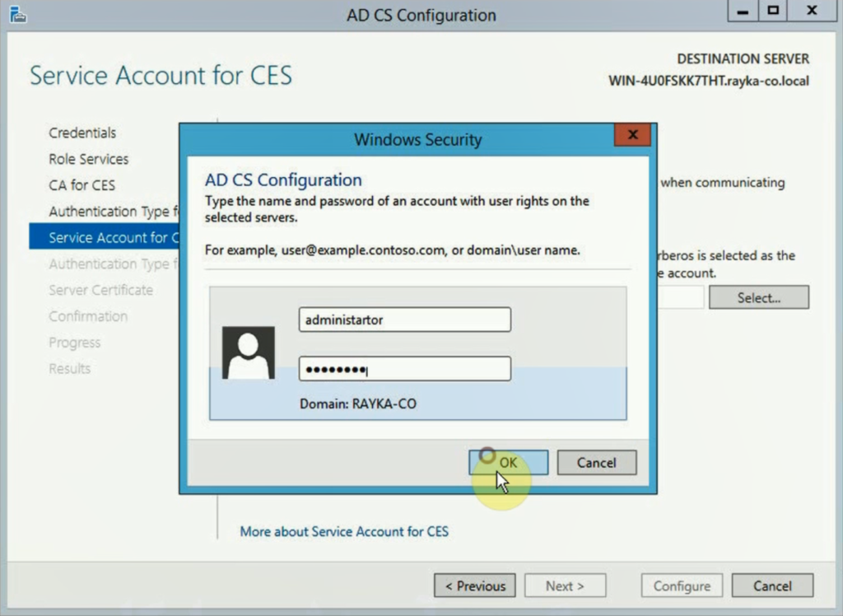Viewport: 843px width, 616px height.
Task: Click the DESTINATION SERVER label
Action: click(743, 58)
